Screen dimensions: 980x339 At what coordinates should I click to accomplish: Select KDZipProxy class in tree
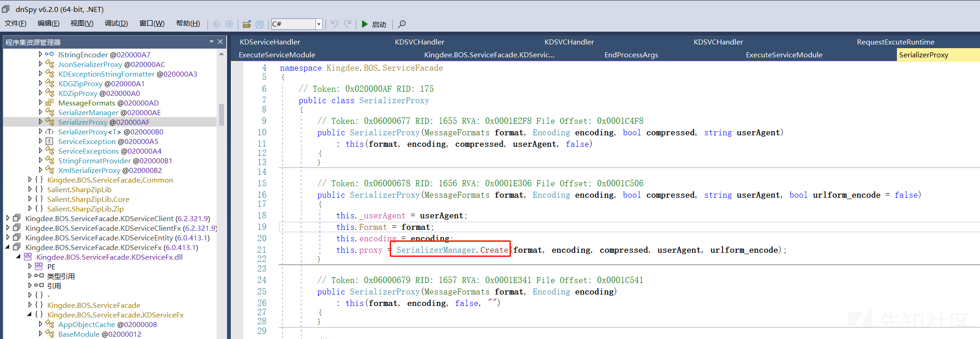pyautogui.click(x=99, y=93)
